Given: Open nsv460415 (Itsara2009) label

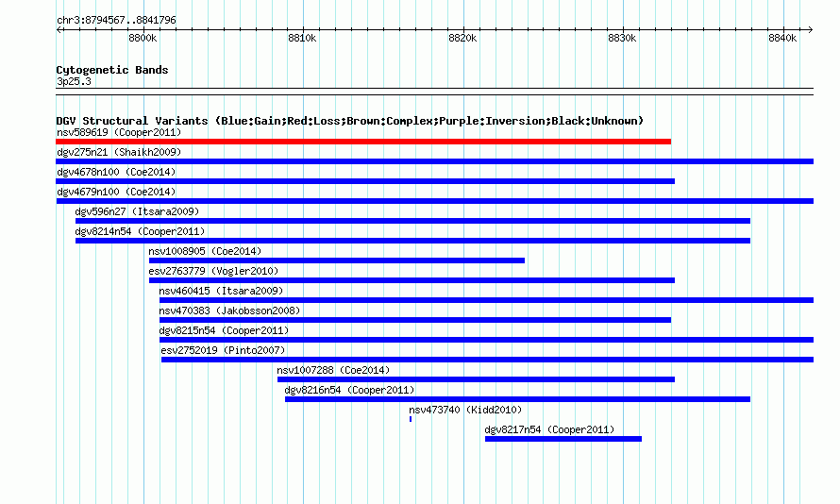Looking at the screenshot, I should [x=221, y=291].
